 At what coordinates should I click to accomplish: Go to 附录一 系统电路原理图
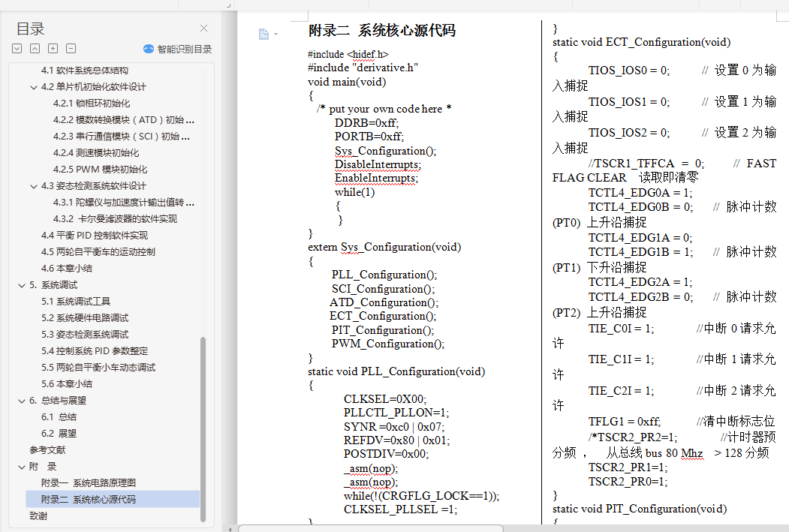pyautogui.click(x=89, y=482)
